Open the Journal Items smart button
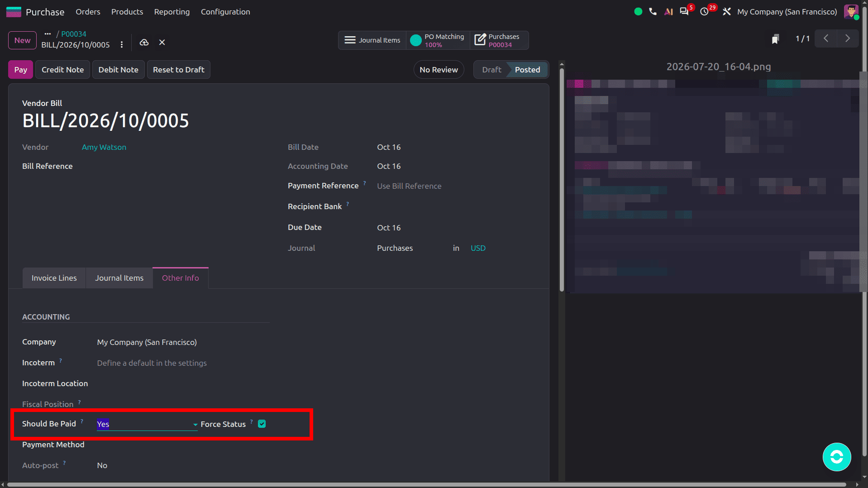The height and width of the screenshot is (488, 868). (x=372, y=40)
